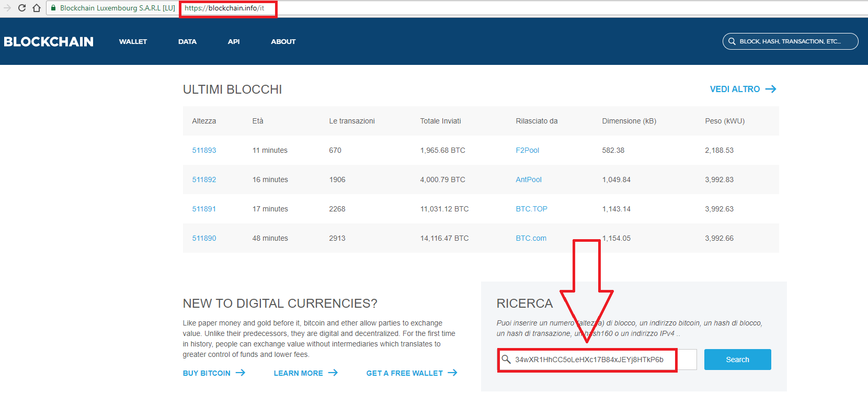Click the 4,000.79 BTC cell

coord(442,180)
